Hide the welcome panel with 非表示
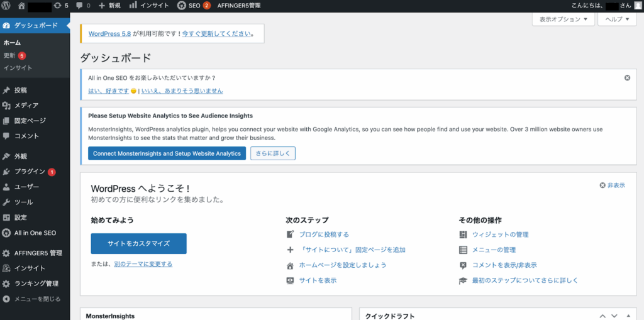644x320 pixels. point(612,185)
